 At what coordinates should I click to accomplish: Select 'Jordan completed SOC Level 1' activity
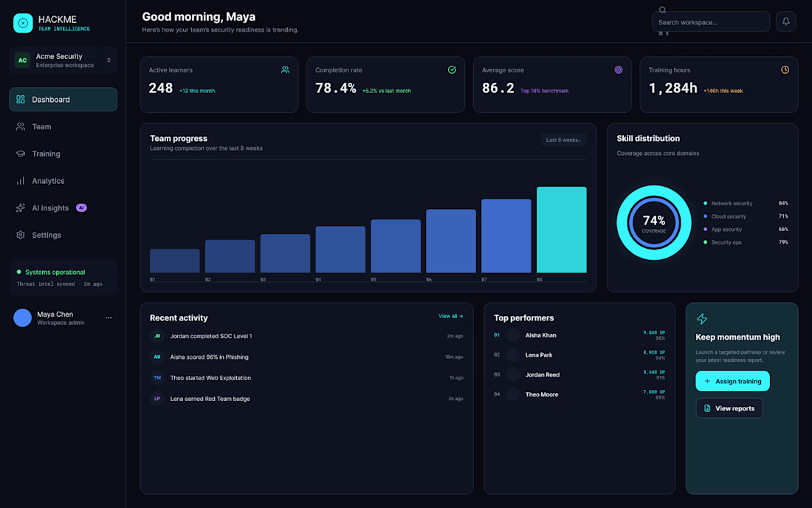coord(306,336)
